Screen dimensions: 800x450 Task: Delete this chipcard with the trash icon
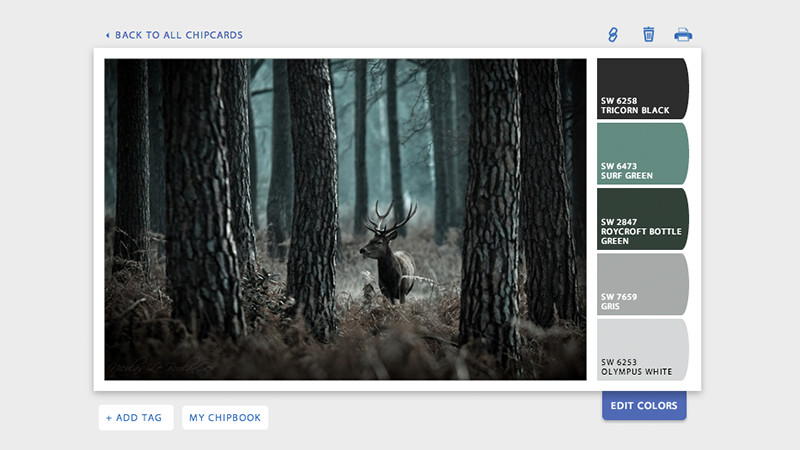click(648, 34)
